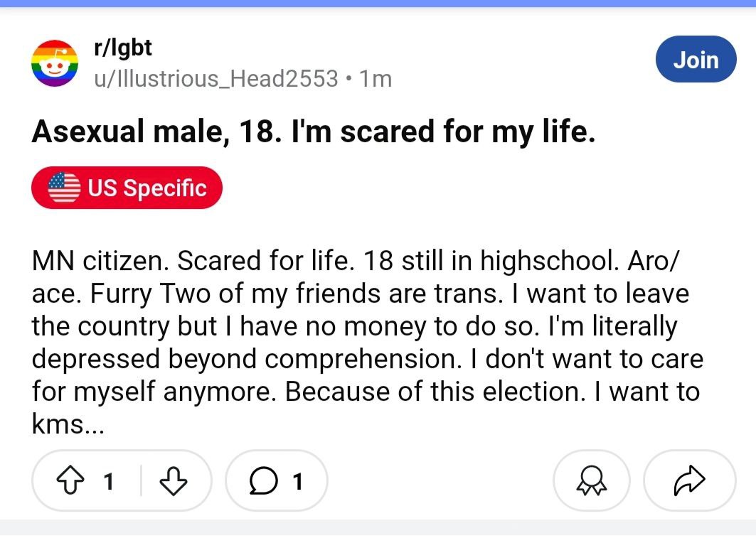The width and height of the screenshot is (756, 538).
Task: Open the r/lgbt subreddit name link
Action: tap(123, 48)
